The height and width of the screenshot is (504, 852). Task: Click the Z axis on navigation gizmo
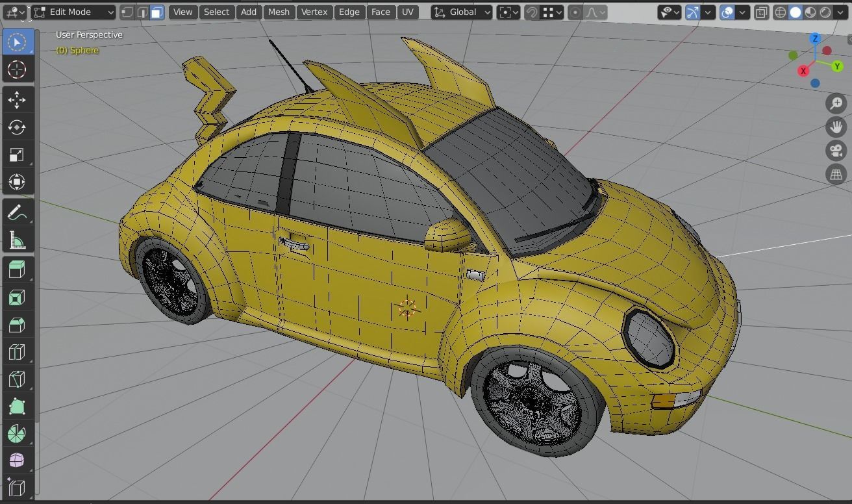point(814,39)
